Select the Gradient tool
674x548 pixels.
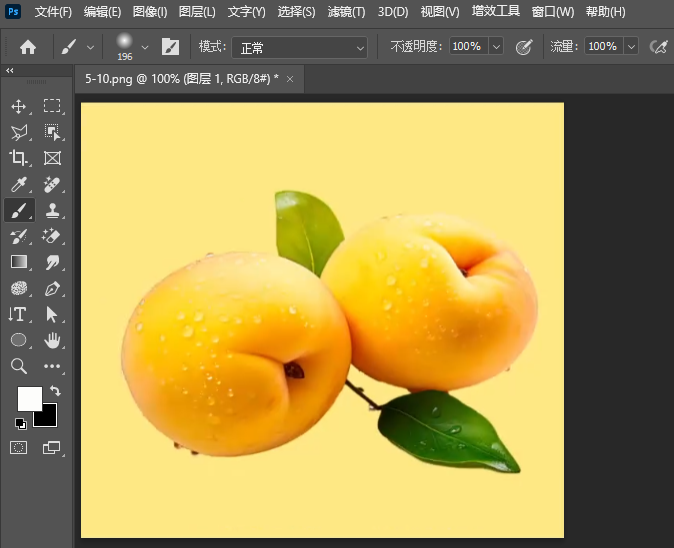(18, 262)
